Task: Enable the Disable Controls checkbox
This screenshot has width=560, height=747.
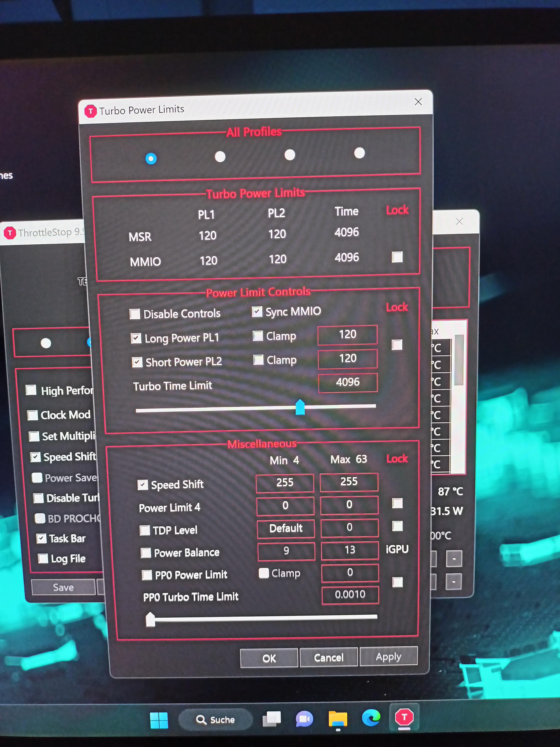Action: point(135,314)
